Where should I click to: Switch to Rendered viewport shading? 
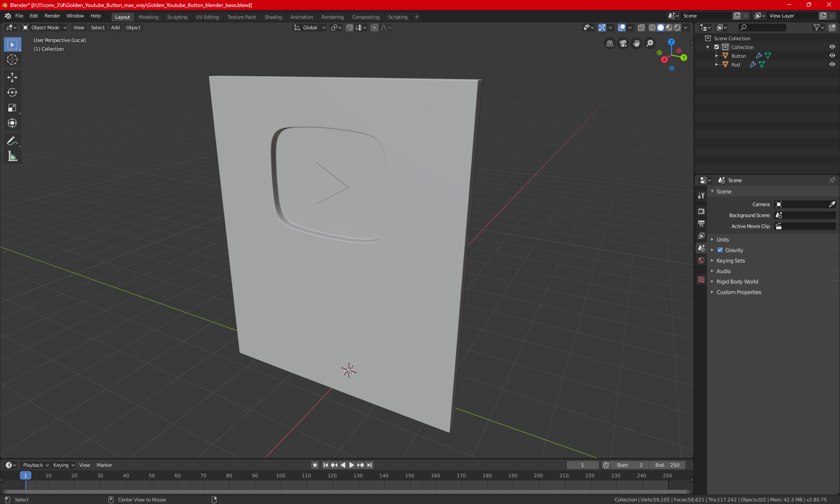pyautogui.click(x=677, y=28)
